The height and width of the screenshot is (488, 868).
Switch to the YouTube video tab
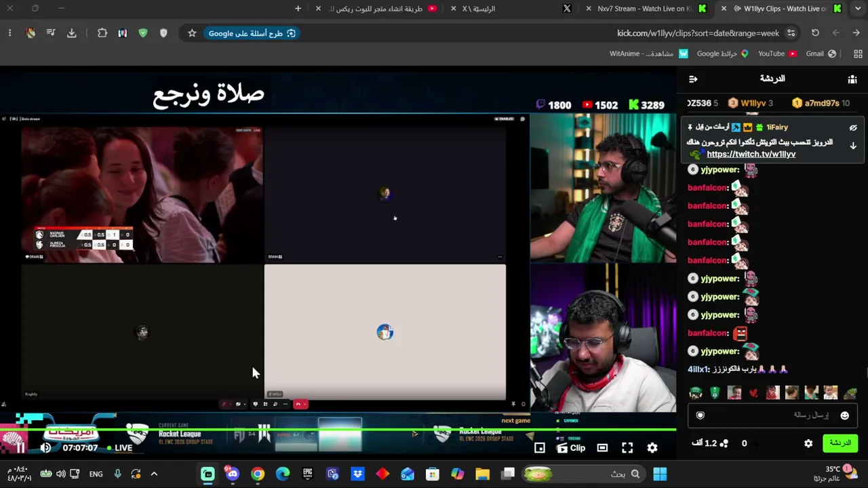pos(378,9)
